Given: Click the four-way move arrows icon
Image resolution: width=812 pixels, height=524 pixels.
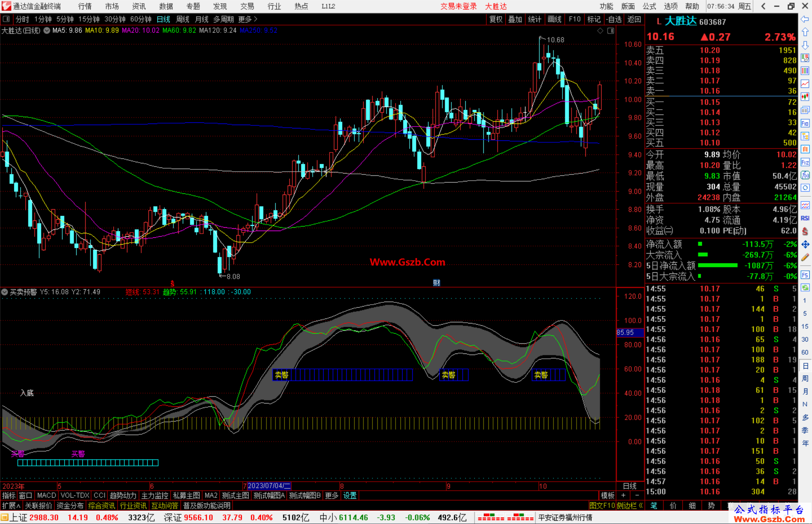Looking at the screenshot, I should (805, 245).
